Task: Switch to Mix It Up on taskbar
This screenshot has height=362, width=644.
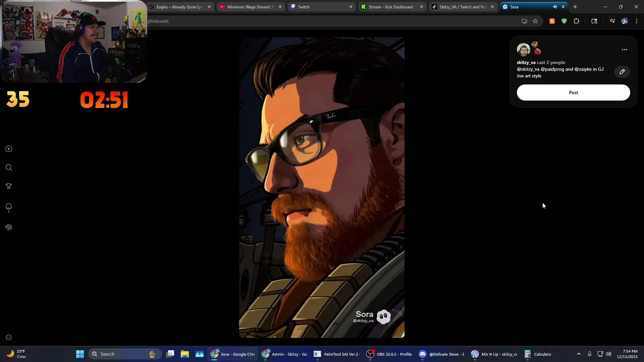Action: 494,354
